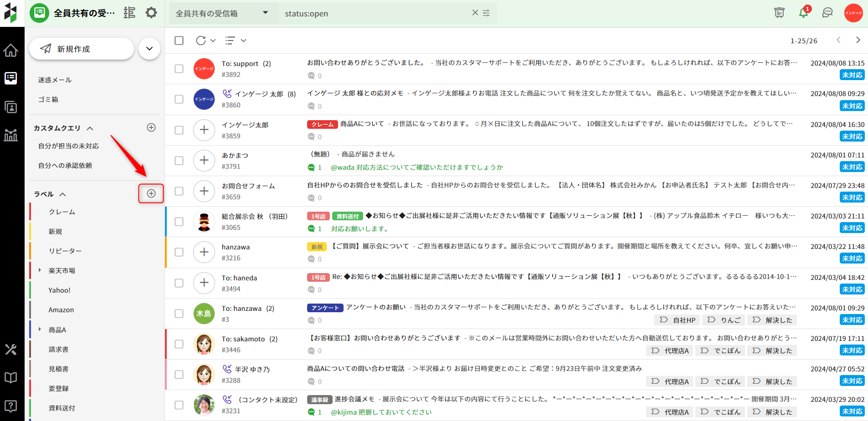Expand the 楽天市場 label tree
868x421 pixels.
click(40, 270)
